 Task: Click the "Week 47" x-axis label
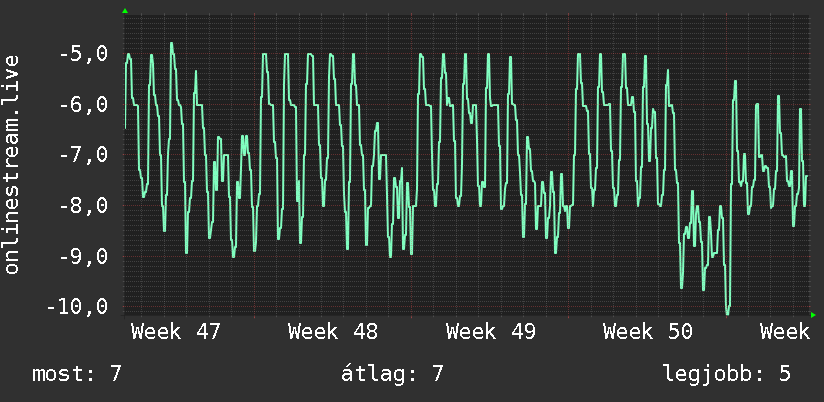click(176, 332)
